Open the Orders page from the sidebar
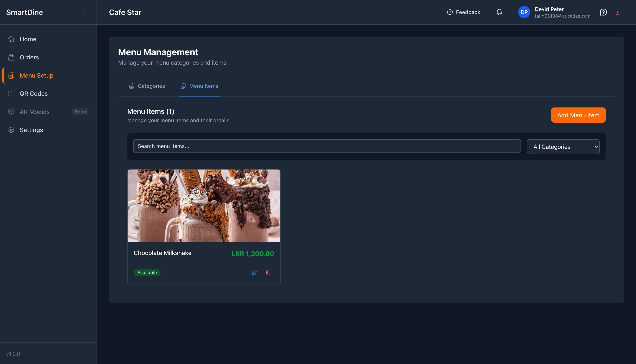This screenshot has width=636, height=364. pos(29,57)
